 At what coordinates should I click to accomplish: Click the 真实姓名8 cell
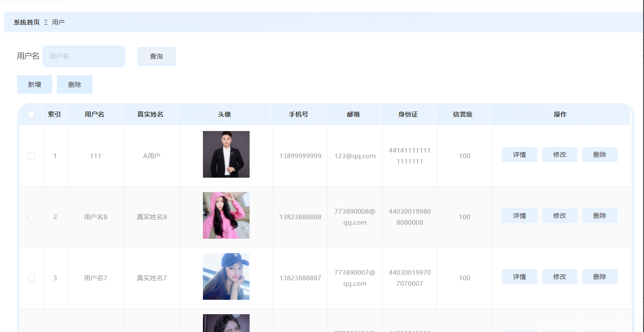coord(152,217)
